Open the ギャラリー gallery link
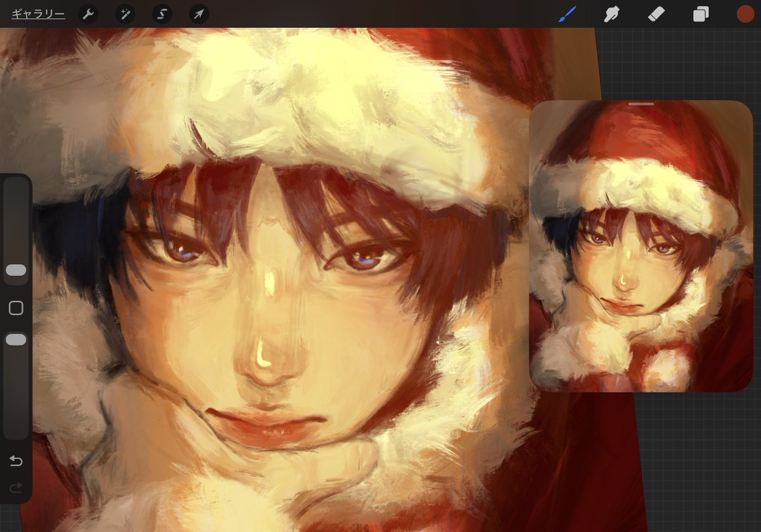Screen dimensions: 761x532 [38, 14]
